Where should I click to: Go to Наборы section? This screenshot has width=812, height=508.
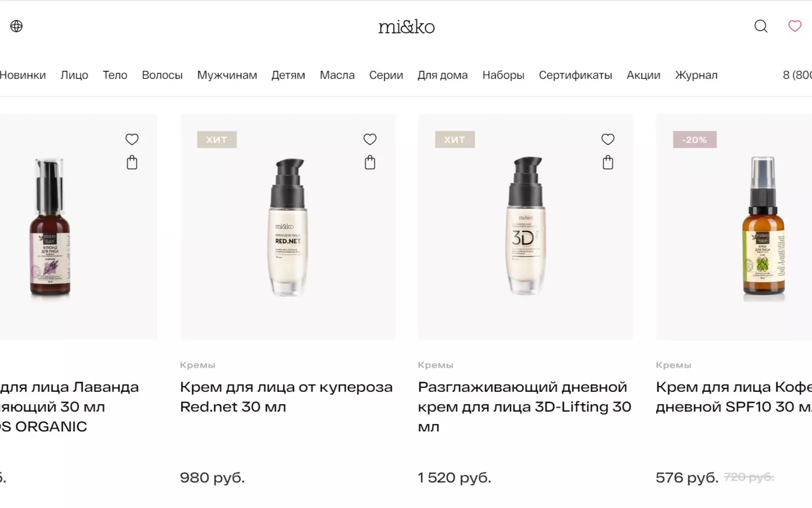[503, 75]
